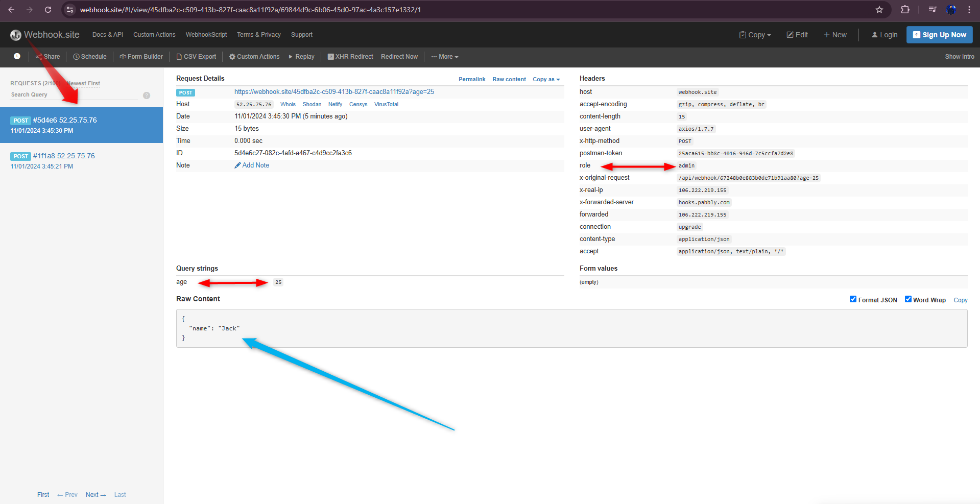Click CSV Export in toolbar
The height and width of the screenshot is (504, 980).
click(x=196, y=57)
